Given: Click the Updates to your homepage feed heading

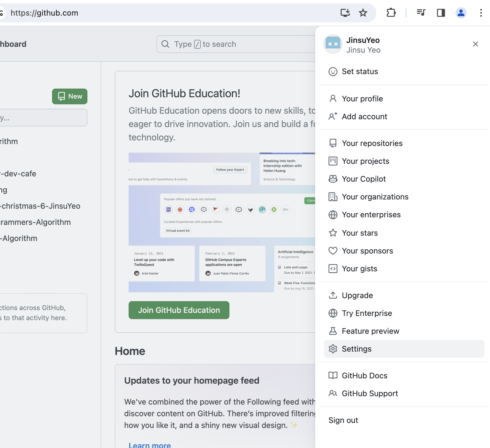Looking at the screenshot, I should [x=192, y=381].
